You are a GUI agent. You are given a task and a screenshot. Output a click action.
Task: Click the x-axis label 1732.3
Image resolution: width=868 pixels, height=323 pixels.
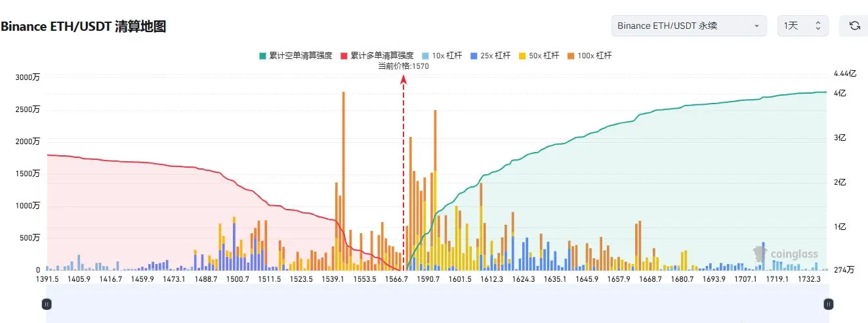coord(809,279)
